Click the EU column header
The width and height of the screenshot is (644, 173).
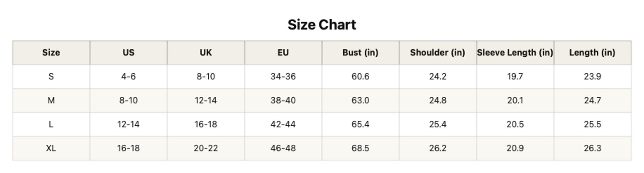283,53
